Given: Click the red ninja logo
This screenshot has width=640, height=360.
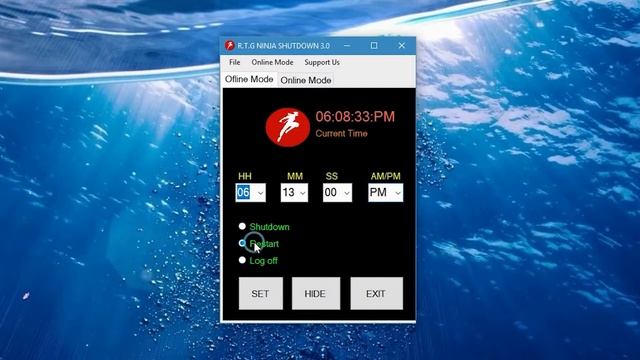Looking at the screenshot, I should (287, 127).
